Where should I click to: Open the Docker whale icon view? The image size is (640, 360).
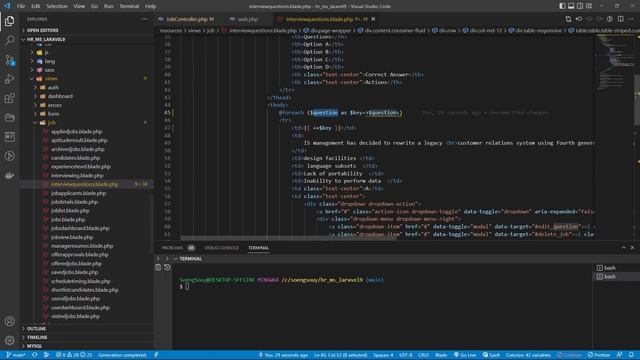click(x=9, y=176)
